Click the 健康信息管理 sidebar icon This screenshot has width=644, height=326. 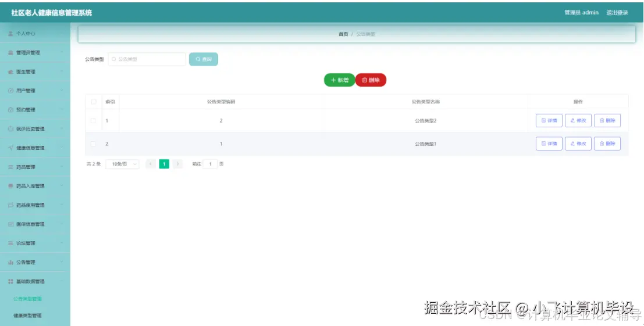click(10, 148)
